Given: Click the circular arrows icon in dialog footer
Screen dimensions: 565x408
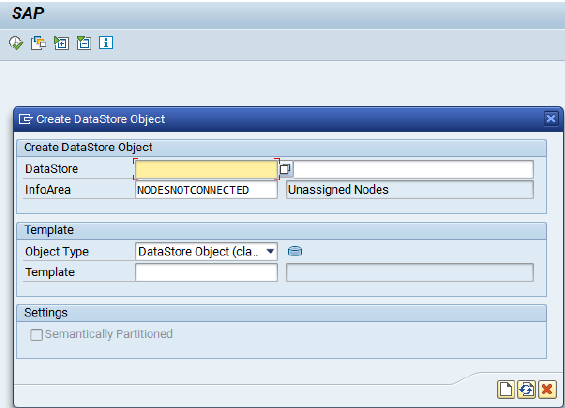Looking at the screenshot, I should coord(527,390).
